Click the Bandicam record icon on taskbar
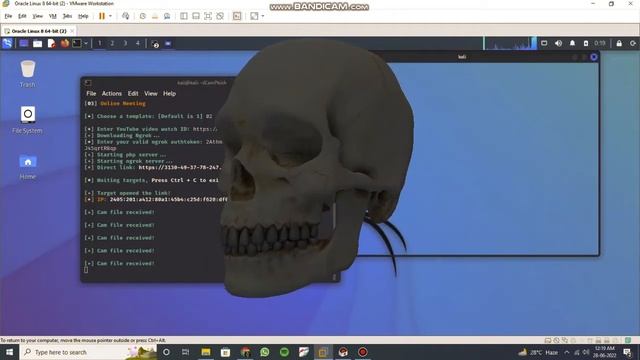Viewport: 640px width, 360px height. click(362, 352)
